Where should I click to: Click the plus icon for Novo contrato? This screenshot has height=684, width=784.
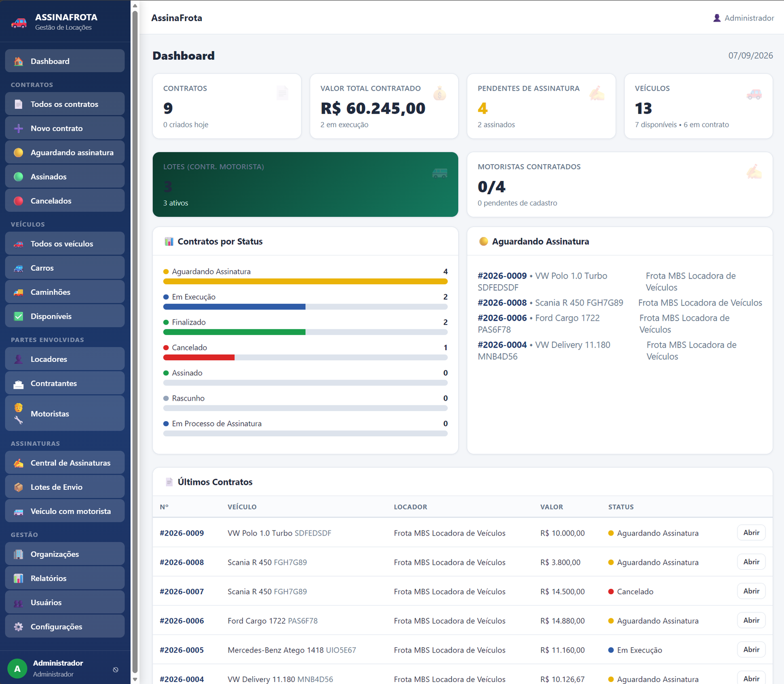pyautogui.click(x=19, y=128)
